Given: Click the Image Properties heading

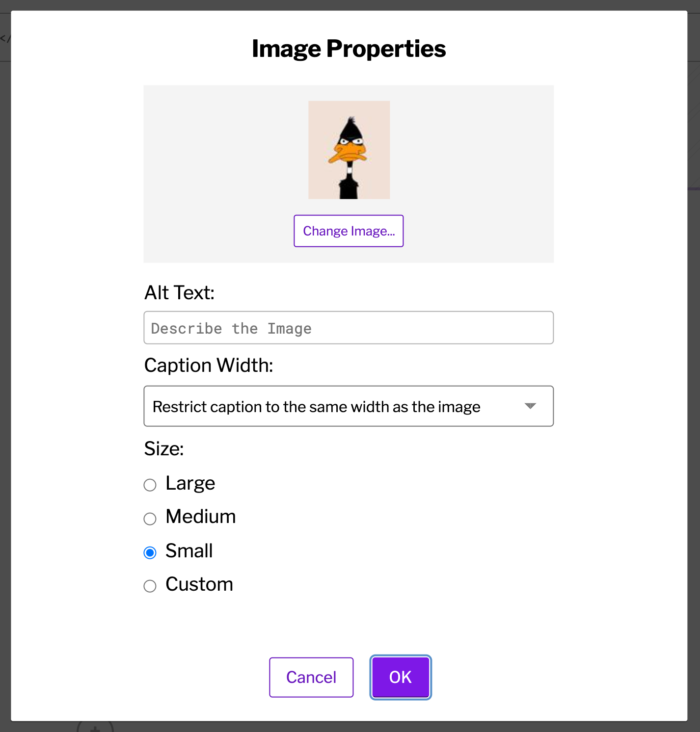Looking at the screenshot, I should (349, 49).
